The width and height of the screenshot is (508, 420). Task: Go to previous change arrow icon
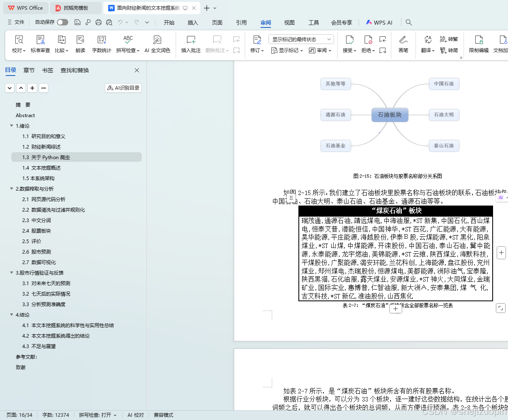383,39
